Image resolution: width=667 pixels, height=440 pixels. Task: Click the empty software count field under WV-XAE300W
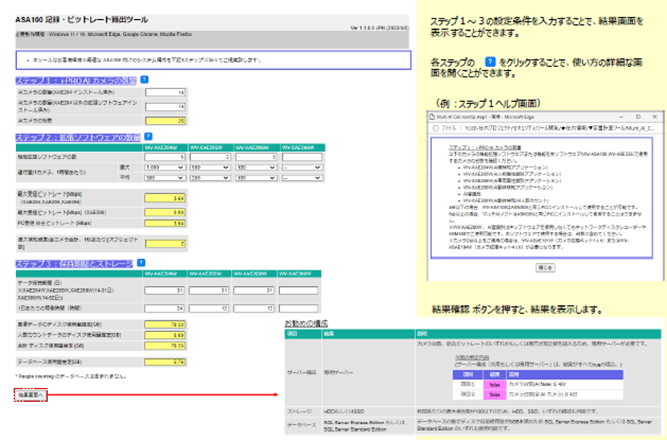(301, 157)
